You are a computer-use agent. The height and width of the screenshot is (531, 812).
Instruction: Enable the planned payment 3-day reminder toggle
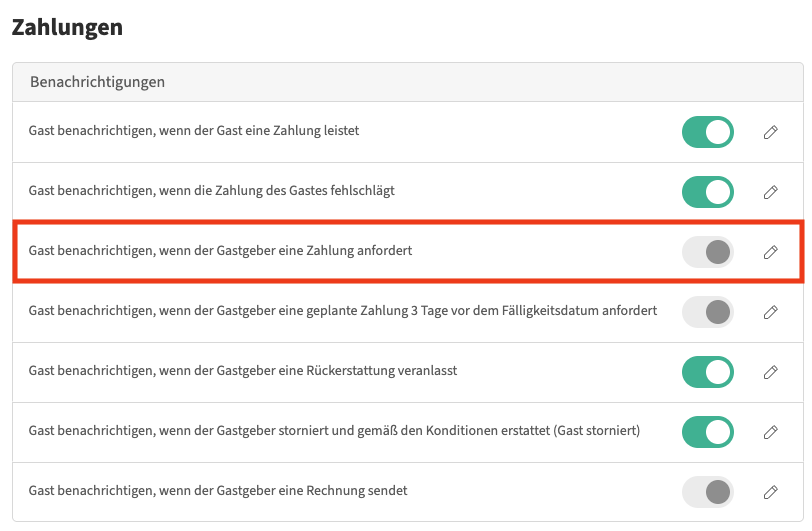[x=708, y=312]
